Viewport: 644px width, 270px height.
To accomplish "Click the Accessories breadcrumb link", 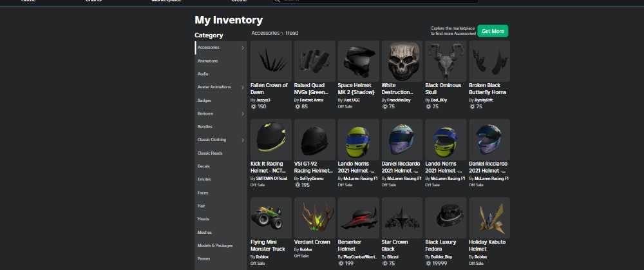I will (x=265, y=33).
